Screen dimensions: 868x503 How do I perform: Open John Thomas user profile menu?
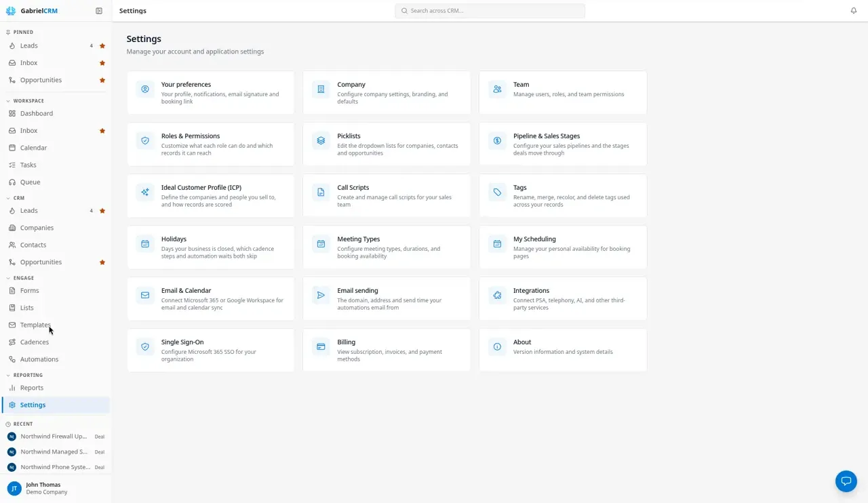pos(56,488)
